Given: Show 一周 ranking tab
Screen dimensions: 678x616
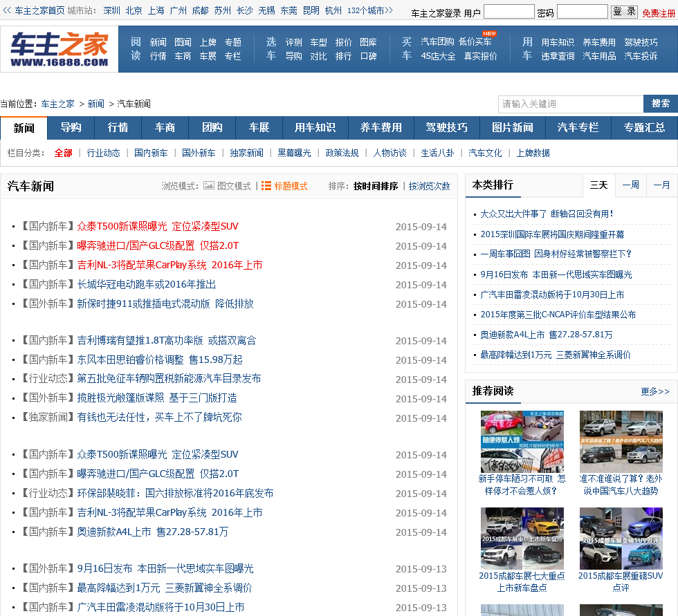Looking at the screenshot, I should click(x=630, y=185).
